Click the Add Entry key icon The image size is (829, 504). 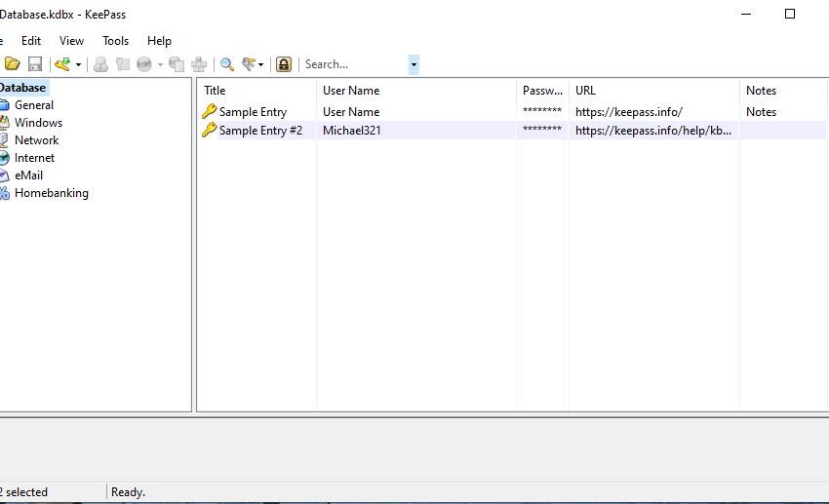(62, 64)
